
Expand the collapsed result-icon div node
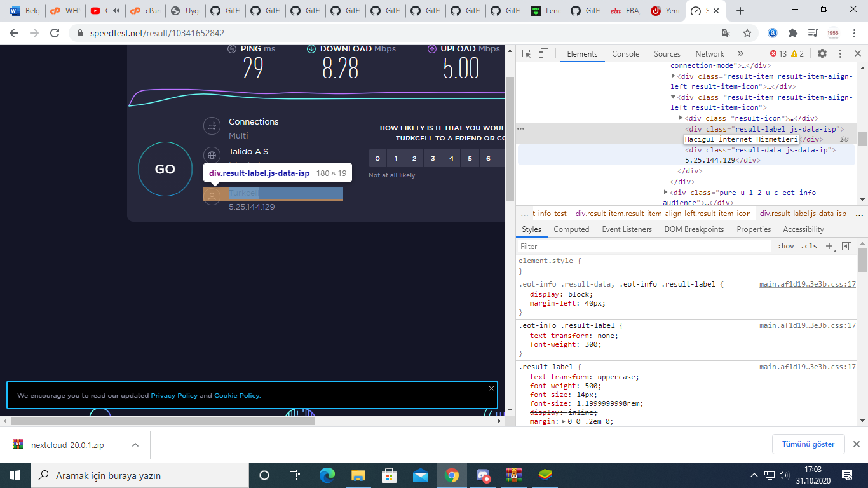tap(681, 118)
